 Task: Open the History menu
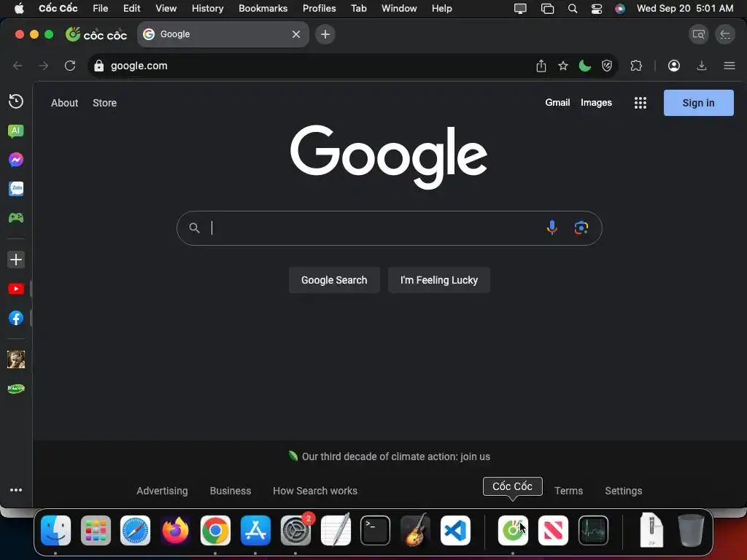207,8
